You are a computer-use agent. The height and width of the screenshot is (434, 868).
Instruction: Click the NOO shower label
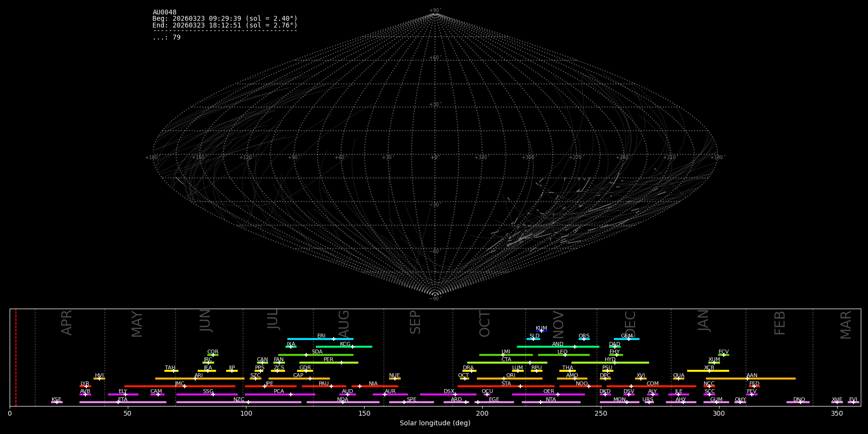point(582,384)
